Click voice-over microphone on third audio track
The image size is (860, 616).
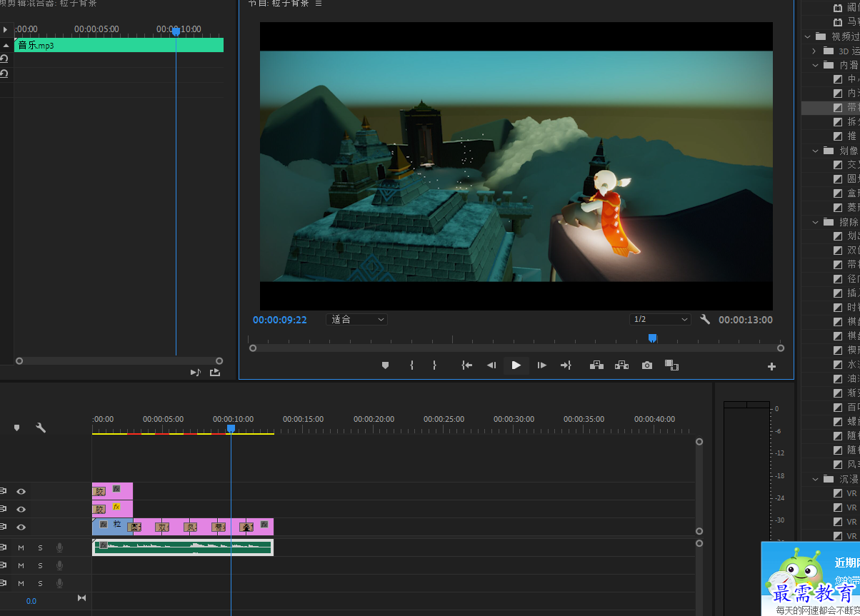[60, 583]
